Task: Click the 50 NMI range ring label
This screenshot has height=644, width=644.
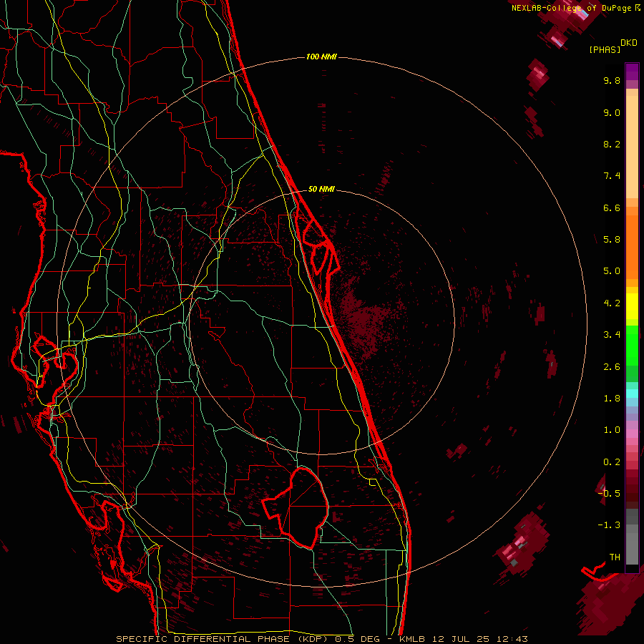Action: click(x=321, y=189)
